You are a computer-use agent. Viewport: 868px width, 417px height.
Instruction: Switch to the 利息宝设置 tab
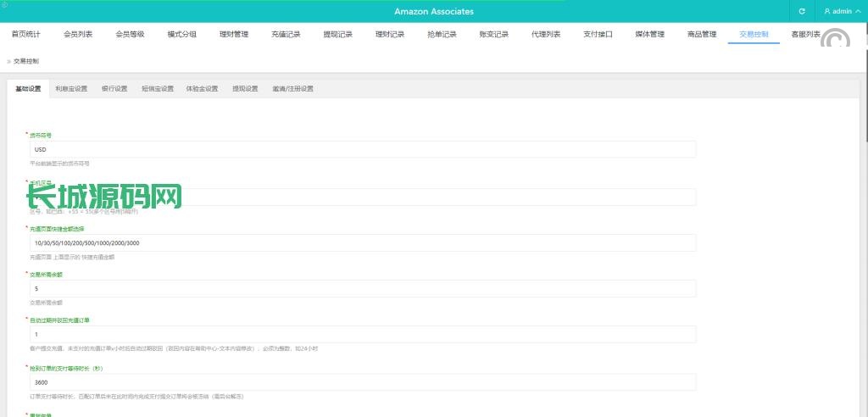pos(71,89)
